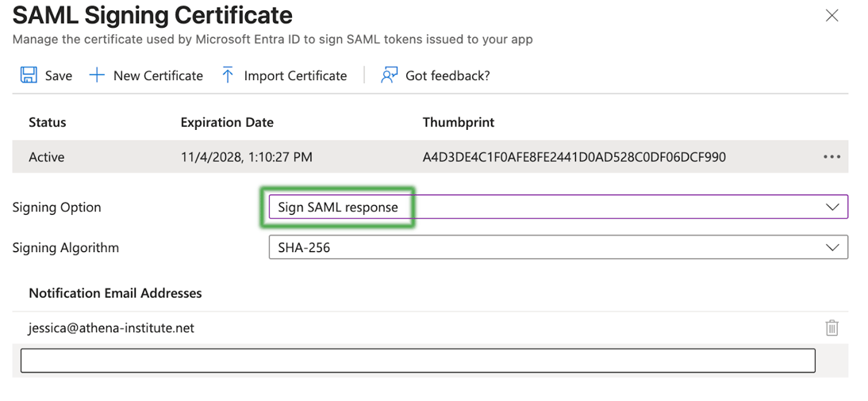Expand the Signing Algorithm chevron arrow
This screenshot has width=868, height=401.
[x=832, y=247]
